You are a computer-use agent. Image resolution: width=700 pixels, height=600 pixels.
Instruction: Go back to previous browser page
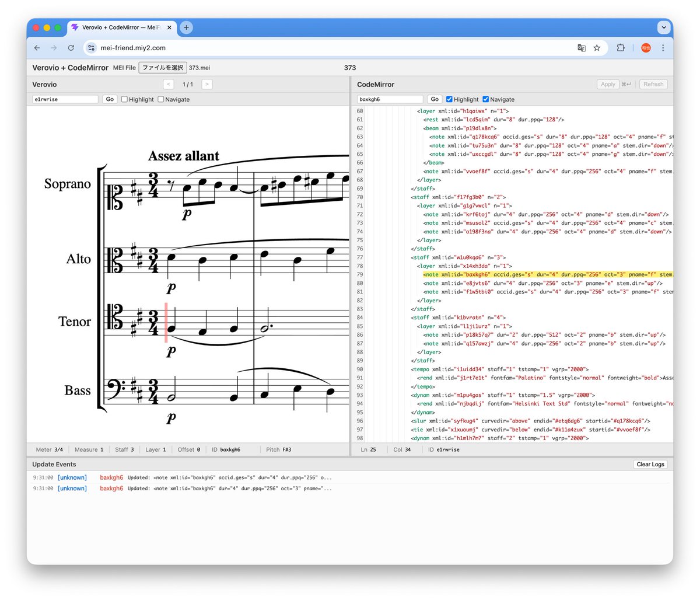coord(37,48)
